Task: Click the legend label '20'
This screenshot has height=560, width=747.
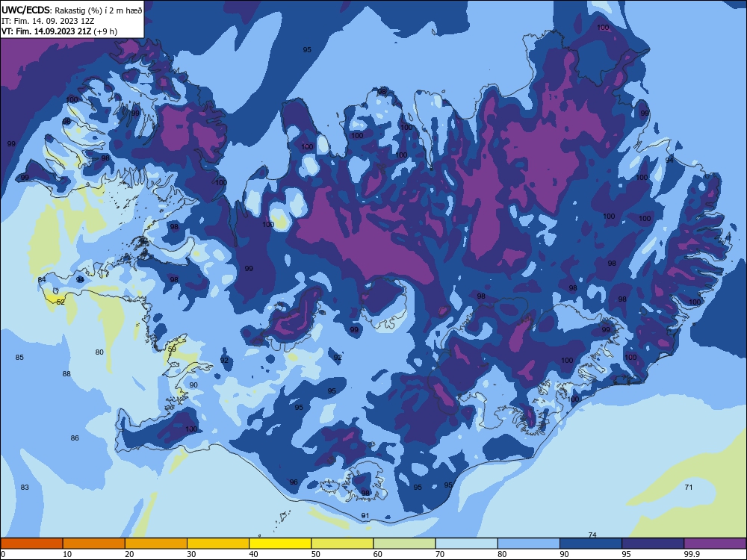Action: point(129,554)
